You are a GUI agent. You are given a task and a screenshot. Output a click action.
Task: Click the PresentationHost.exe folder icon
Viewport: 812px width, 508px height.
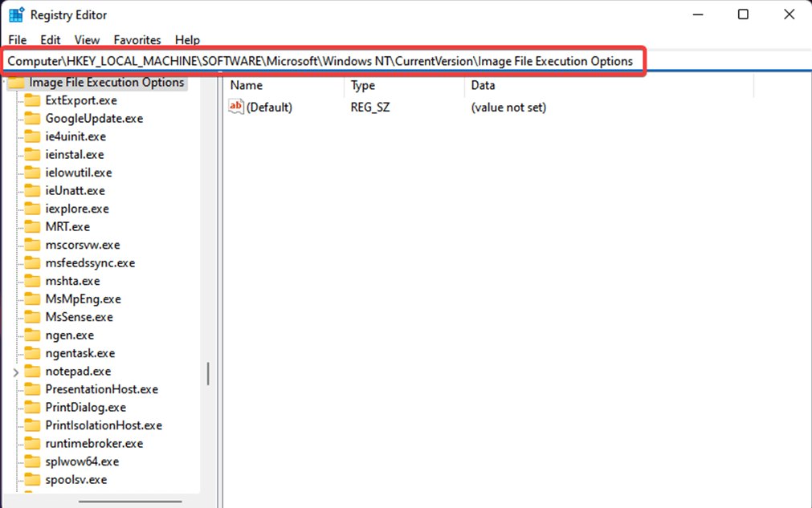pos(32,389)
